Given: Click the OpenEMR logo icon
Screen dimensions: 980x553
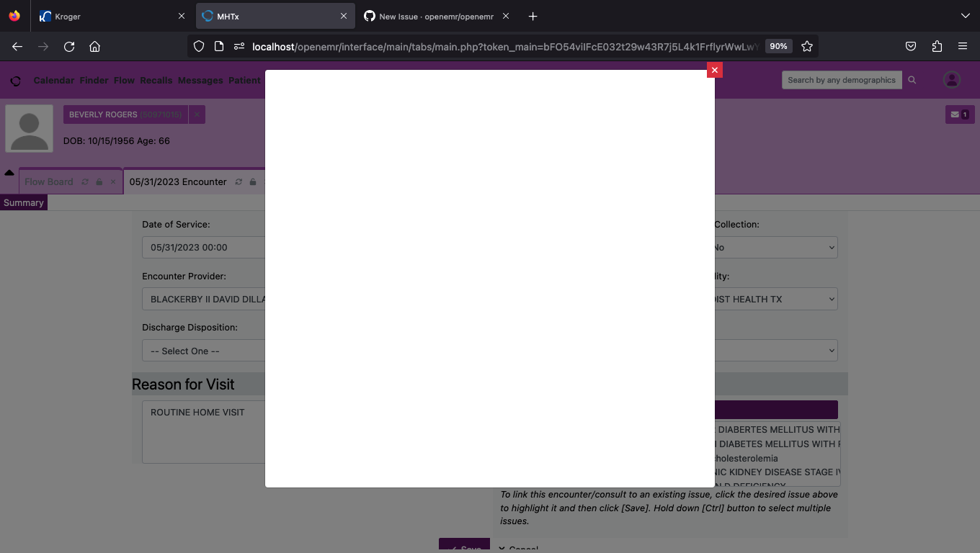Looking at the screenshot, I should click(15, 80).
